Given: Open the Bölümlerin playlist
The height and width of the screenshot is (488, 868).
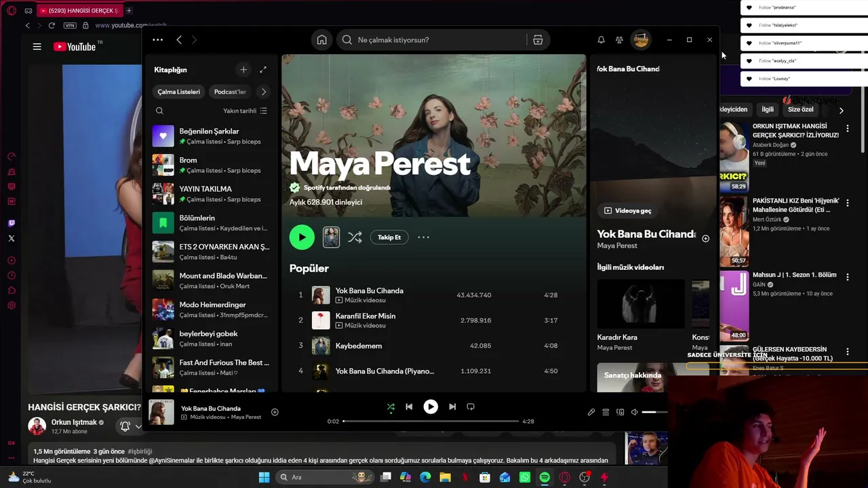Looking at the screenshot, I should click(212, 223).
